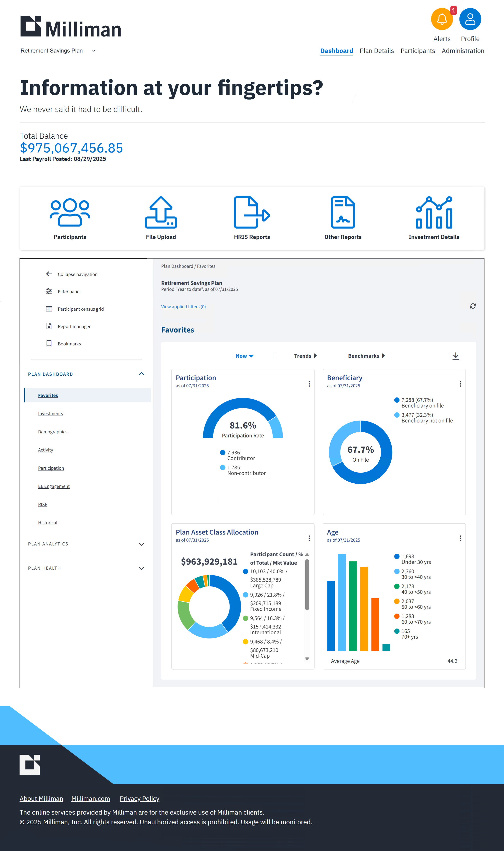Go to the Administration tab
Viewport: 504px width, 851px height.
pos(463,51)
